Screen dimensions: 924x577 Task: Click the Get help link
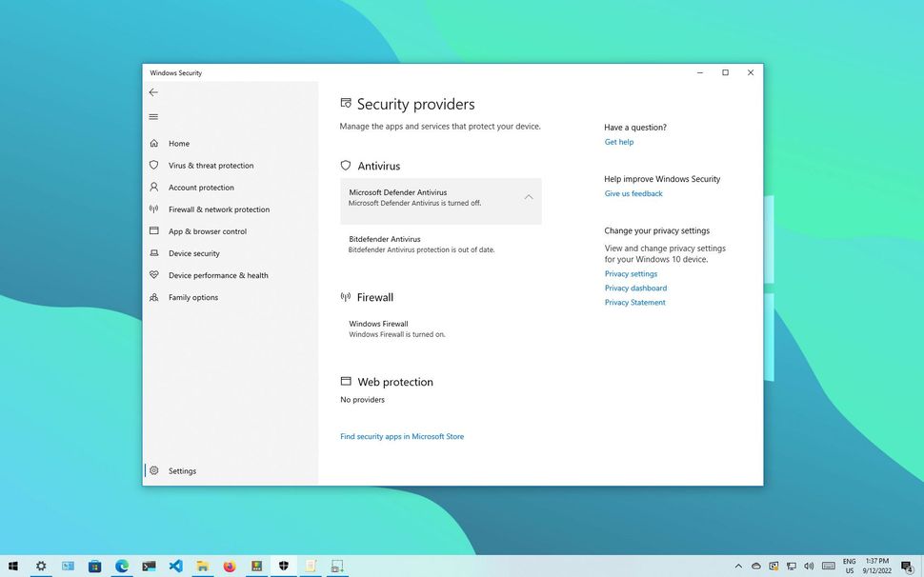coord(618,141)
